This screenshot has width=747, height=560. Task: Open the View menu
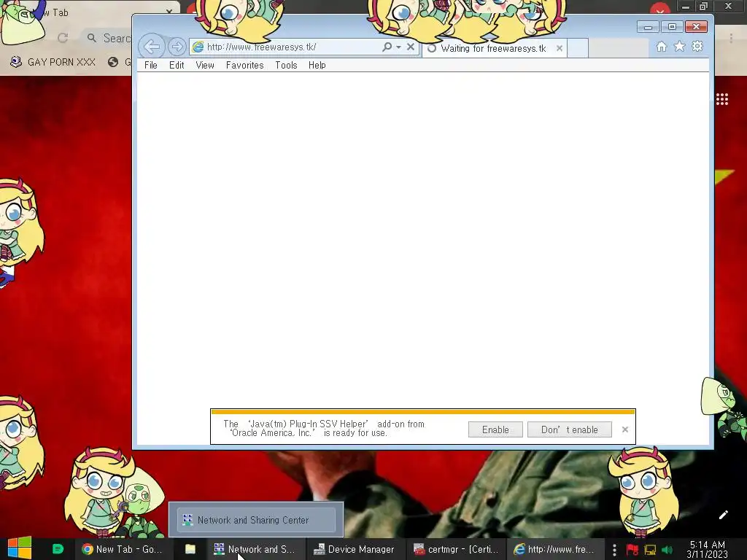205,65
